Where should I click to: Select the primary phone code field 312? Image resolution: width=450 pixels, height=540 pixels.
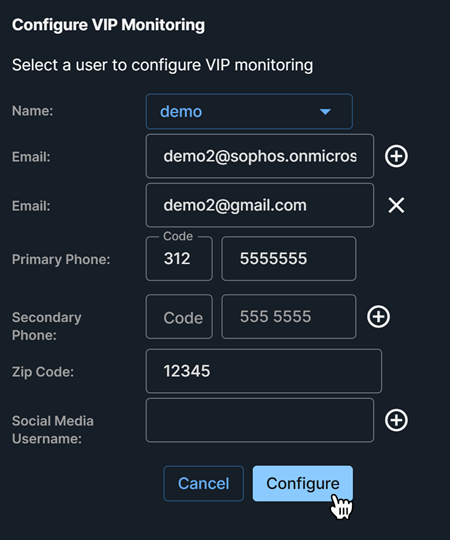pyautogui.click(x=179, y=259)
